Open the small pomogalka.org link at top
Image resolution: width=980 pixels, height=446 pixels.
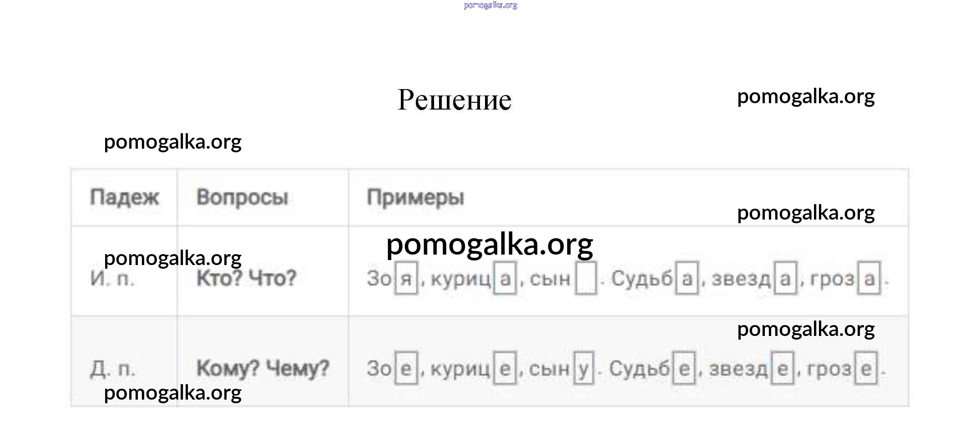(x=490, y=5)
